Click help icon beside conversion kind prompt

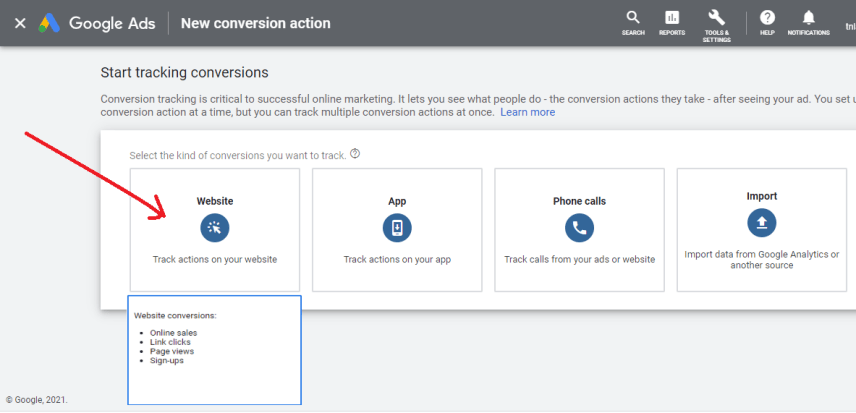click(x=355, y=154)
